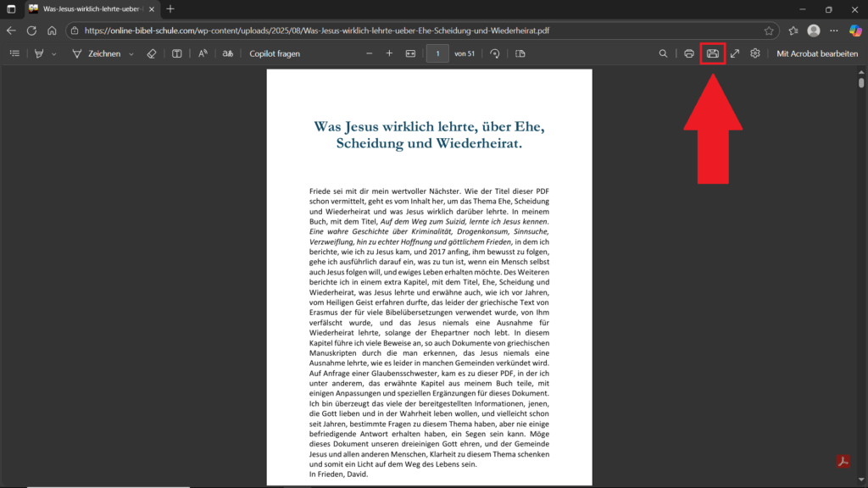Click the red Acrobat icon on the page
This screenshot has height=488, width=868.
(843, 462)
